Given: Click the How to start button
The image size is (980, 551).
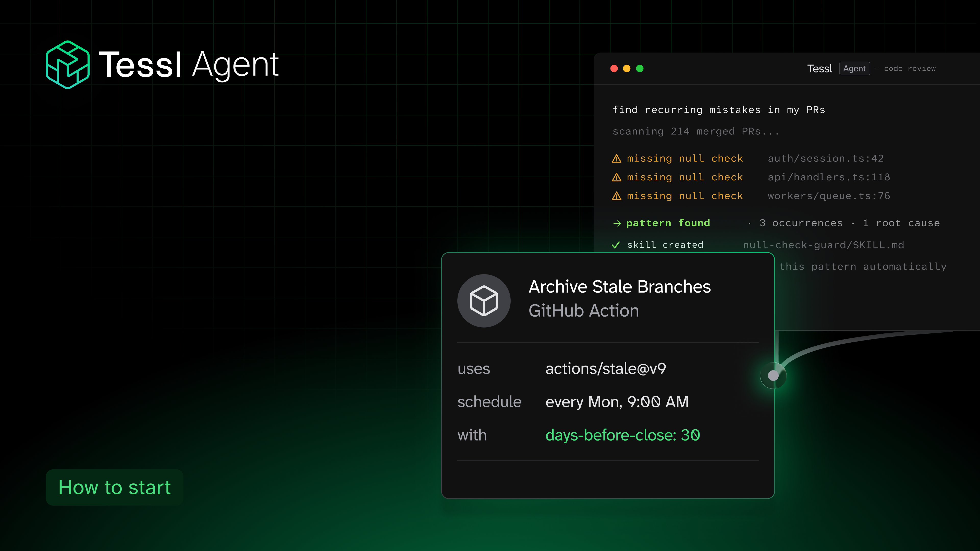Looking at the screenshot, I should point(115,487).
